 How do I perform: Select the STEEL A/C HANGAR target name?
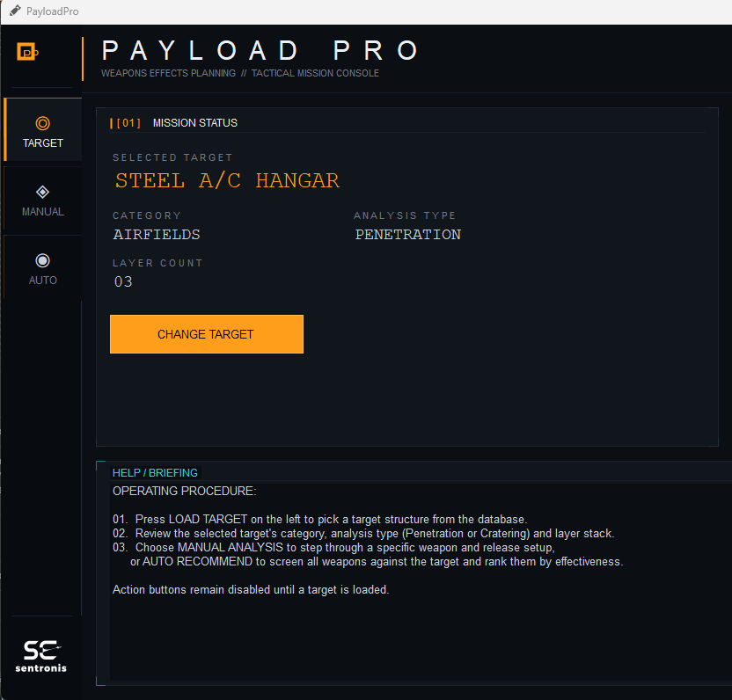click(227, 181)
